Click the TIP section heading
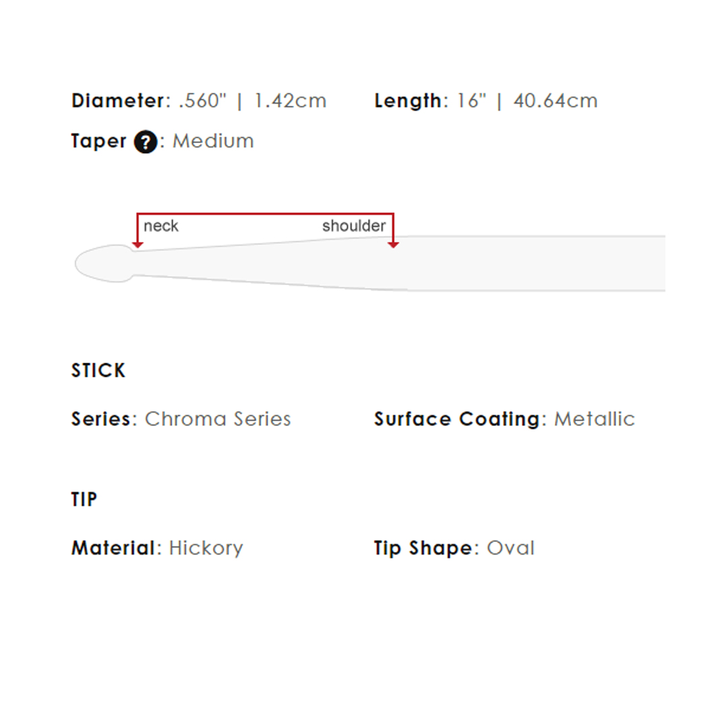728x728 pixels. click(84, 499)
